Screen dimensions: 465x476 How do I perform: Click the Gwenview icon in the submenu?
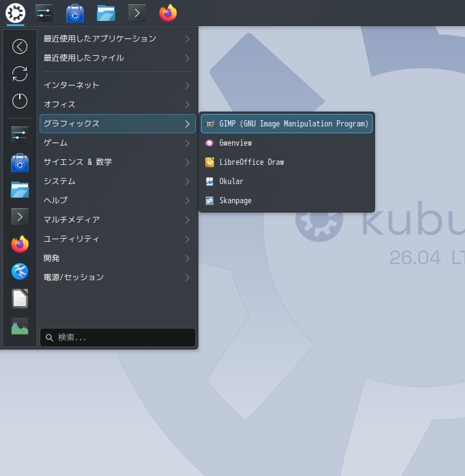tap(210, 143)
